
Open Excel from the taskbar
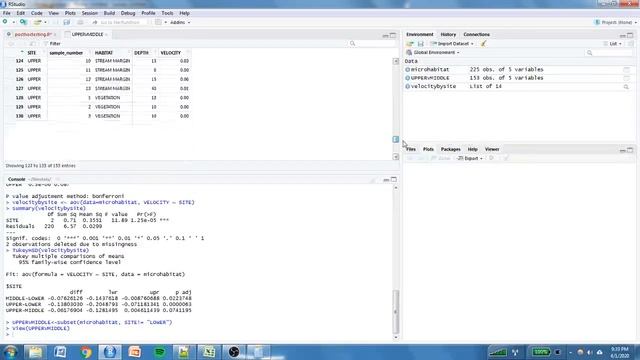[x=209, y=352]
